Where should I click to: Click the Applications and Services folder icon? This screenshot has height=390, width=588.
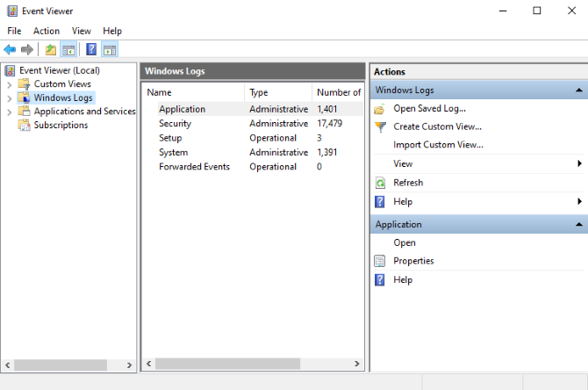coord(25,111)
